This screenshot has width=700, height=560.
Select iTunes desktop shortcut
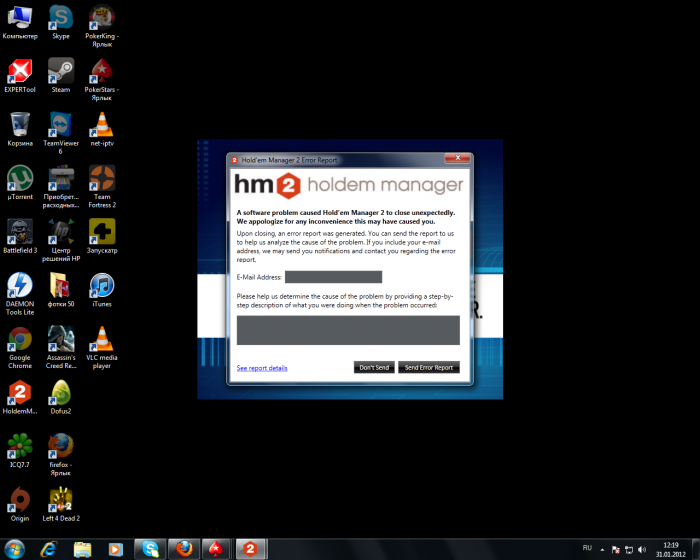coord(102,290)
